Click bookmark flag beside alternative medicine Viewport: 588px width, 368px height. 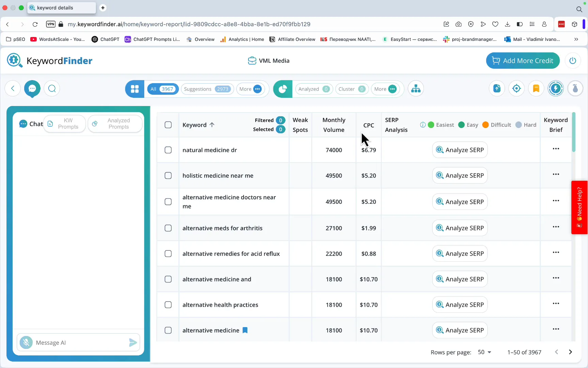[245, 330]
